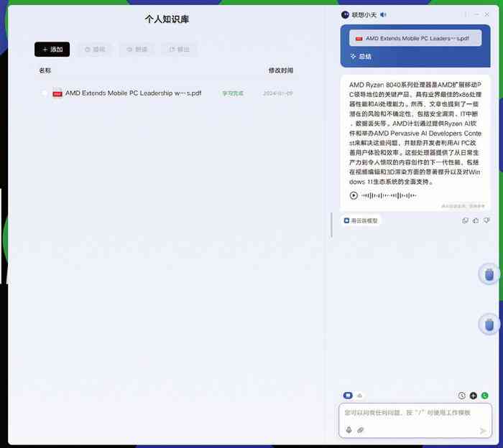This screenshot has width=503, height=448.
Task: Sort by the 名称 column header
Action: point(45,70)
